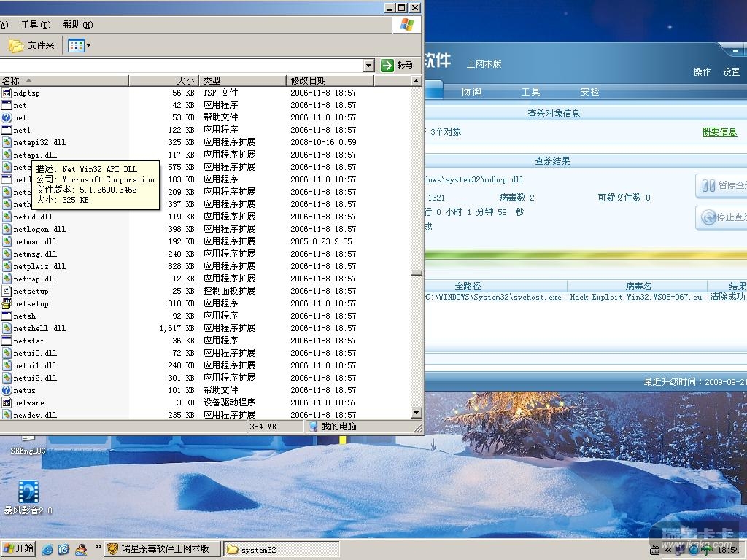
Task: Select the netman.dll file icon
Action: pos(7,241)
